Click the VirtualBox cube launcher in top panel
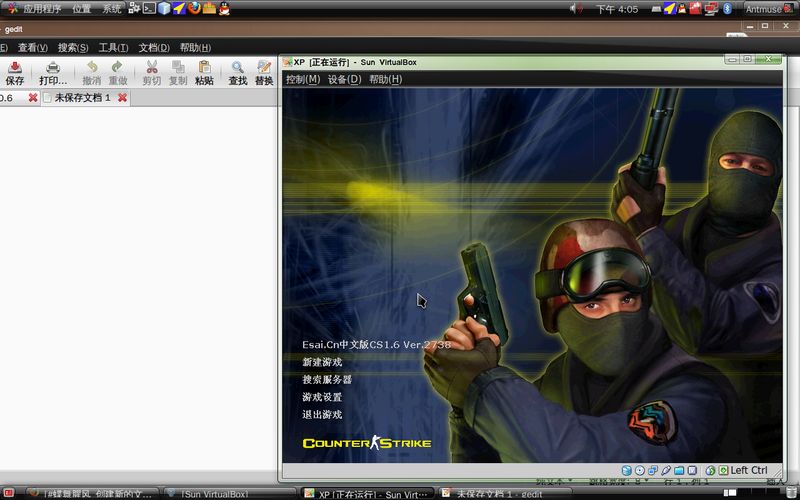The image size is (800, 500). [x=164, y=8]
